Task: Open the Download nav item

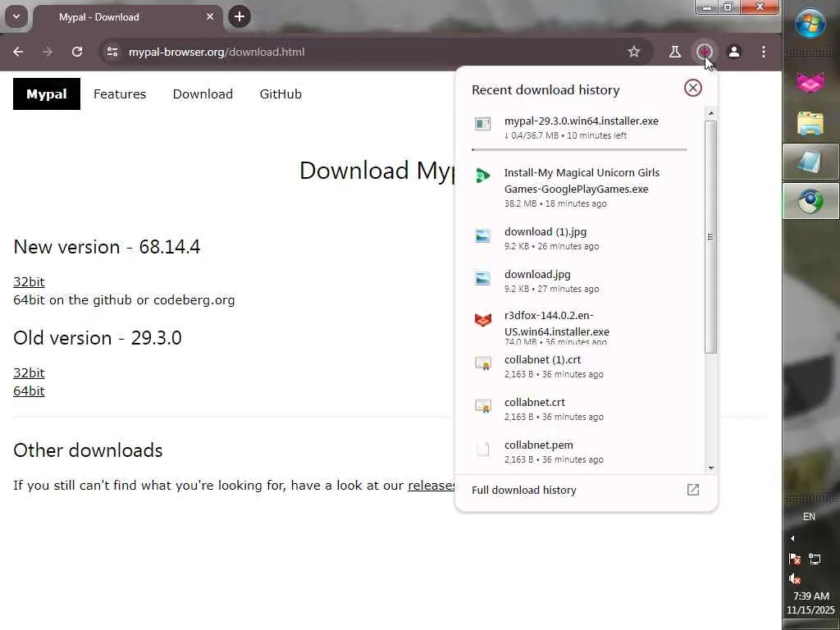Action: [203, 94]
